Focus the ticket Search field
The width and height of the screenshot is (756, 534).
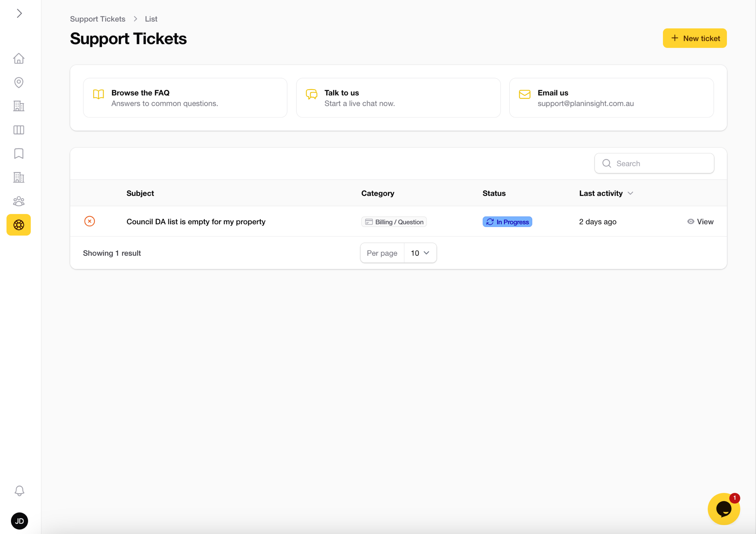tap(654, 164)
